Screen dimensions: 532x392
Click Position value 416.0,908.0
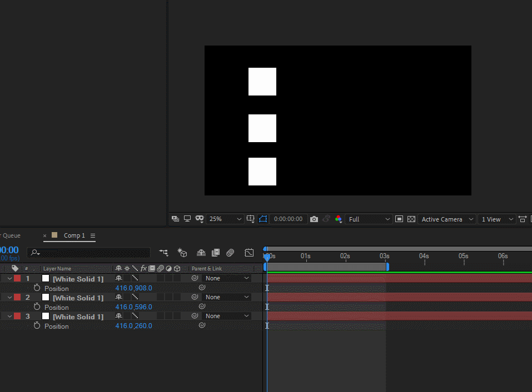(133, 288)
